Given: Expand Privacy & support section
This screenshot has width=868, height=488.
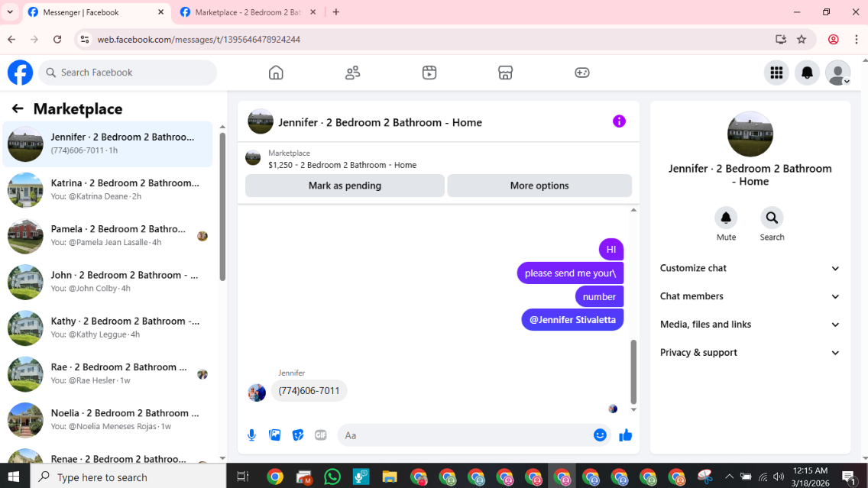Looking at the screenshot, I should [750, 353].
